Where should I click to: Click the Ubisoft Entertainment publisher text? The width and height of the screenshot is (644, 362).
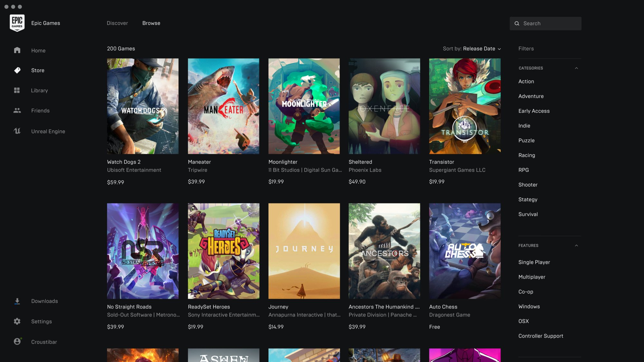(134, 170)
